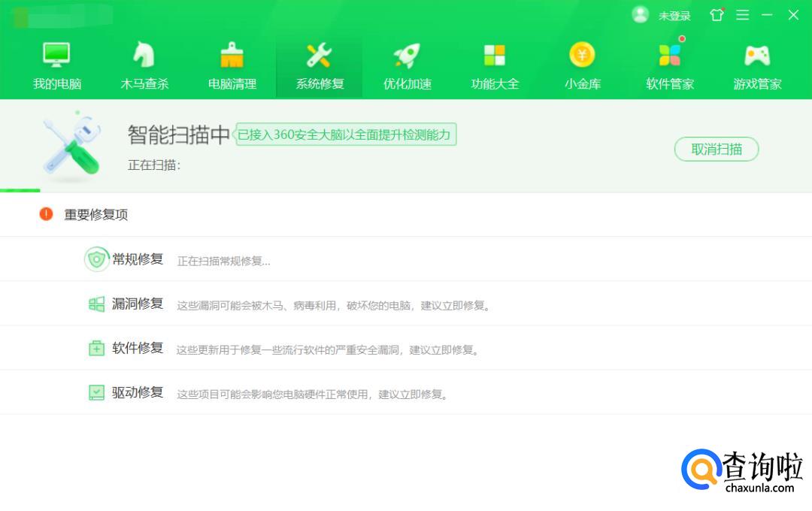Select the 软件修复 row title
This screenshot has height=511, width=812.
(138, 348)
